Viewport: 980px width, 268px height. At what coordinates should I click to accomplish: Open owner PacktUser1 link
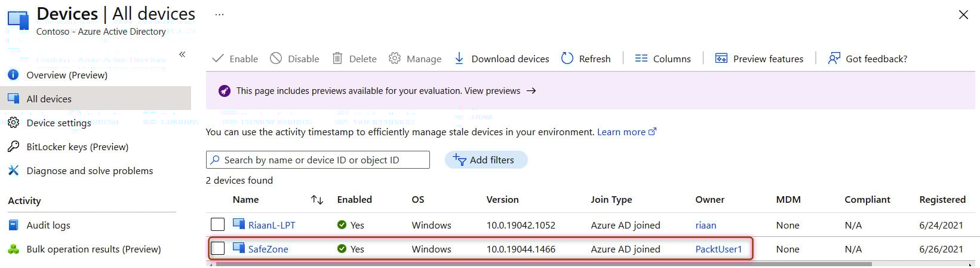(718, 249)
